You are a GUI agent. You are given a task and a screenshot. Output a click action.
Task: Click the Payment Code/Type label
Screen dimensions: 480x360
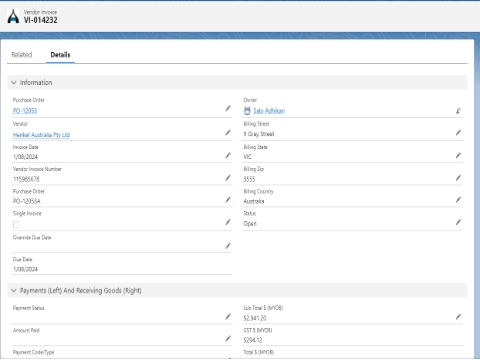(33, 352)
